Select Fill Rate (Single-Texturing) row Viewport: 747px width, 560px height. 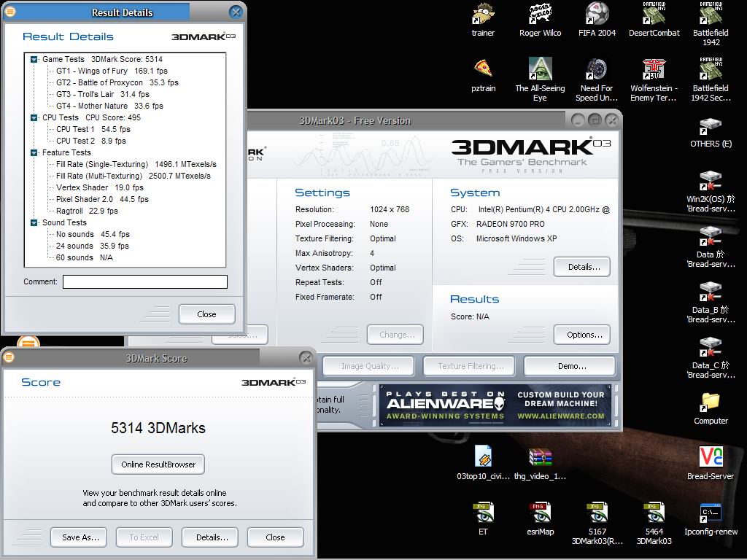[x=136, y=164]
